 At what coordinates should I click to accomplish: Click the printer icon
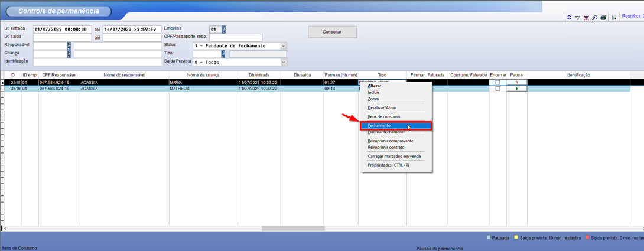pyautogui.click(x=603, y=18)
